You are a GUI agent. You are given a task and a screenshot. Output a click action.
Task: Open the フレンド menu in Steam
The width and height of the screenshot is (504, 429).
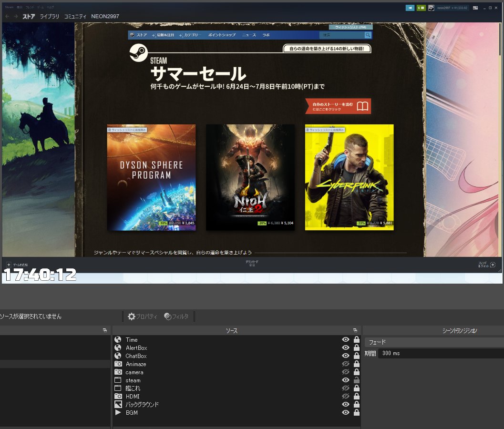[x=30, y=7]
